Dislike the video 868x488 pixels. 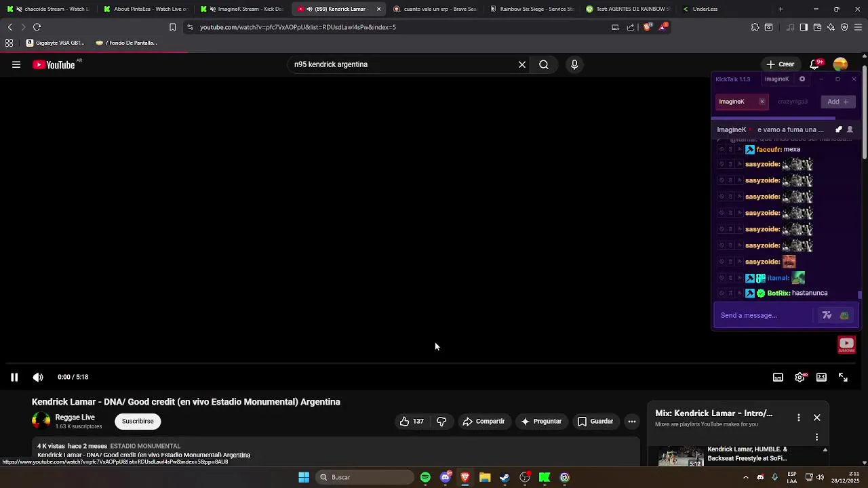(441, 422)
